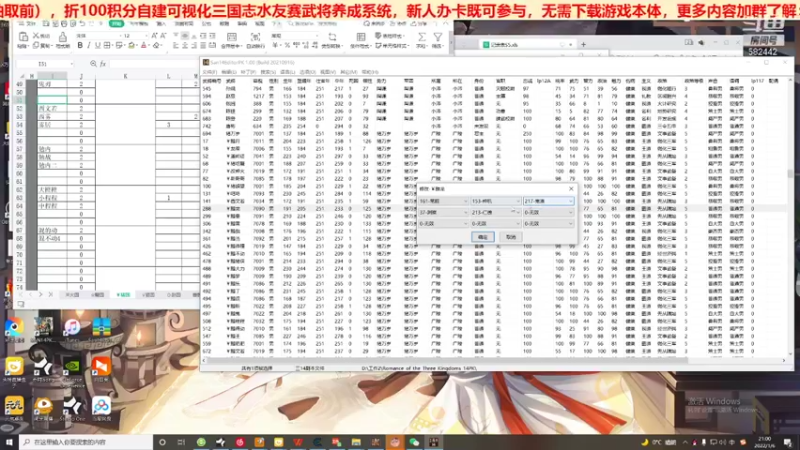Click the formula bar input field
This screenshot has width=800, height=450.
click(153, 64)
